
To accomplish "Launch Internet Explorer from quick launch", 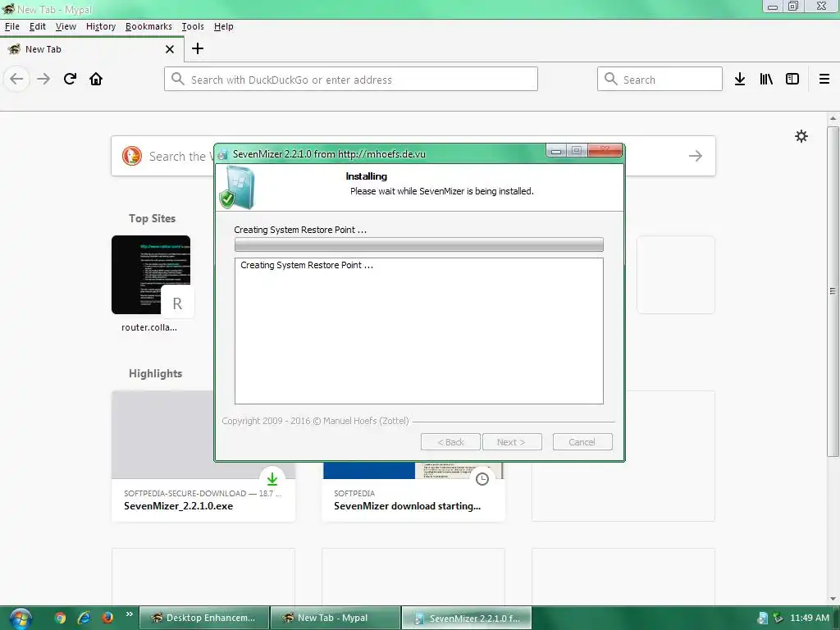I will [x=84, y=619].
